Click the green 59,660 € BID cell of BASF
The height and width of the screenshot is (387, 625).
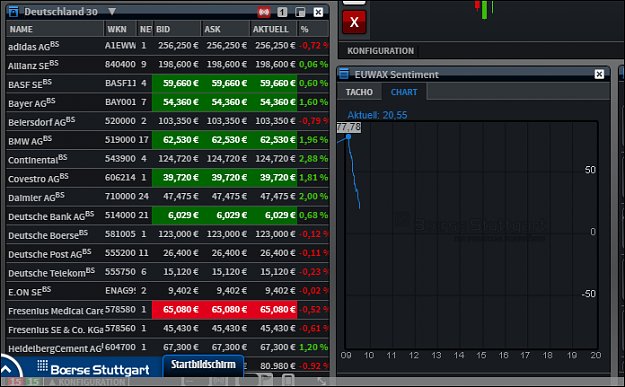point(177,83)
